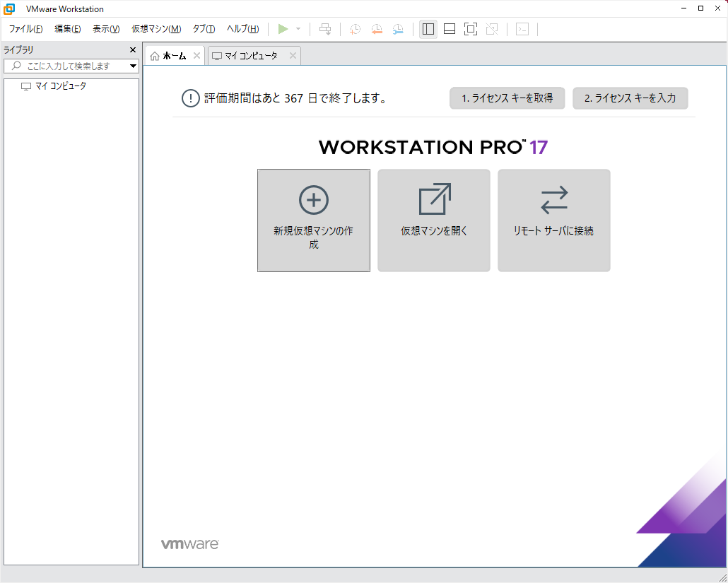Click the Take Snapshot clock icon
728x583 pixels.
click(x=356, y=29)
